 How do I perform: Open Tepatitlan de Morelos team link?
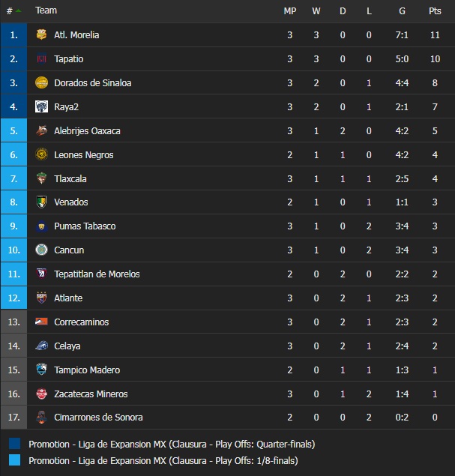pyautogui.click(x=97, y=274)
